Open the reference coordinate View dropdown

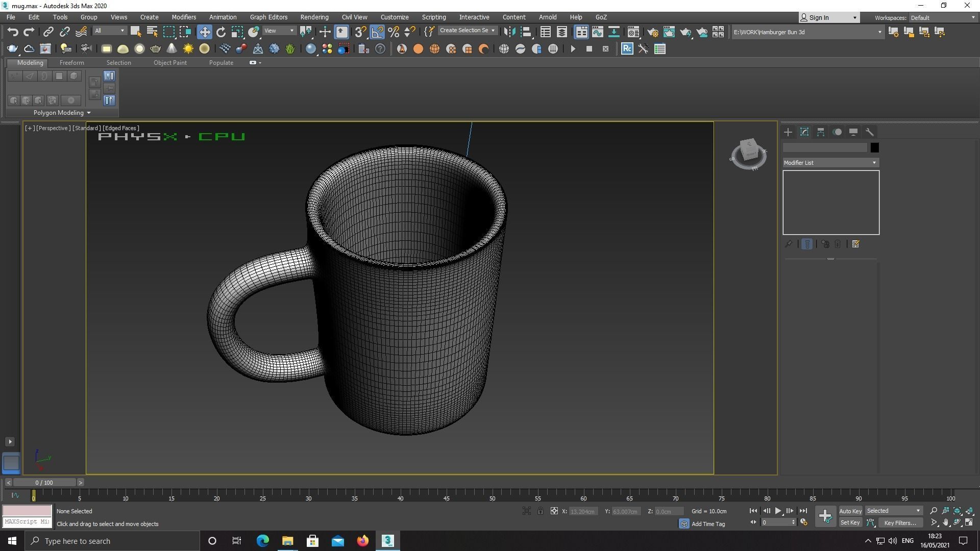(279, 31)
